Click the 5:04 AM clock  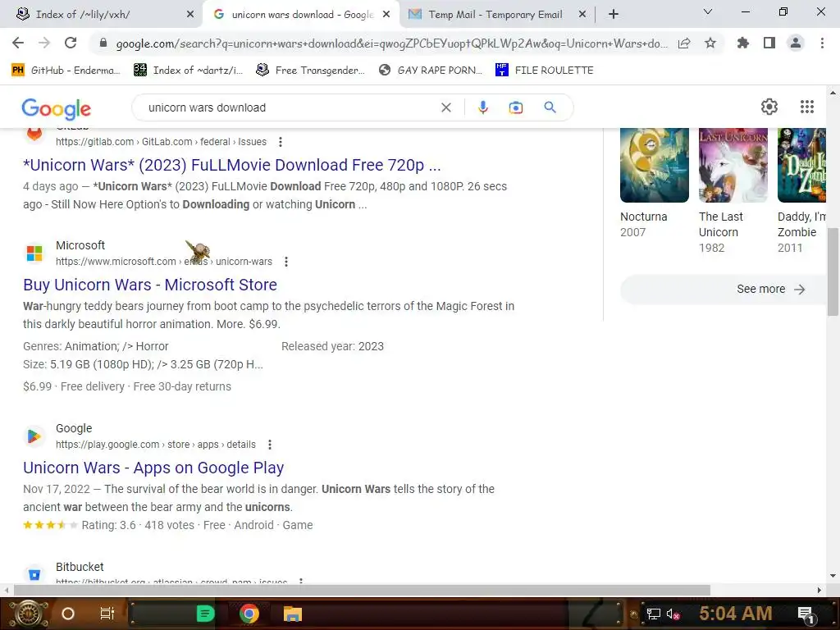tap(736, 614)
